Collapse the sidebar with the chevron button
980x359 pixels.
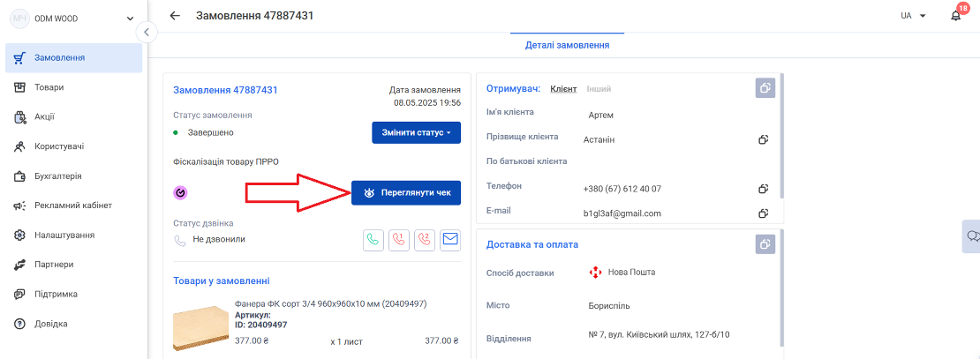147,32
